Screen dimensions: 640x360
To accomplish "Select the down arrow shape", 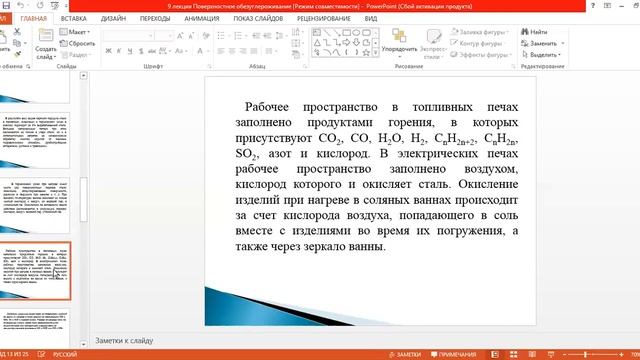I will coord(356,42).
